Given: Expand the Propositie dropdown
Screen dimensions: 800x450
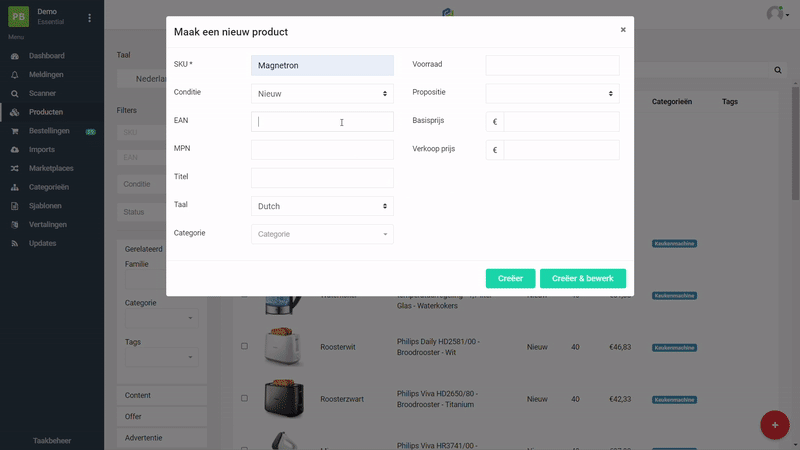Looking at the screenshot, I should point(552,93).
